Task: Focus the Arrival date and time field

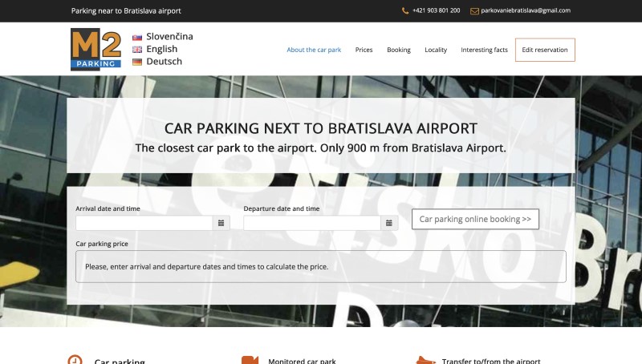Action: [144, 223]
